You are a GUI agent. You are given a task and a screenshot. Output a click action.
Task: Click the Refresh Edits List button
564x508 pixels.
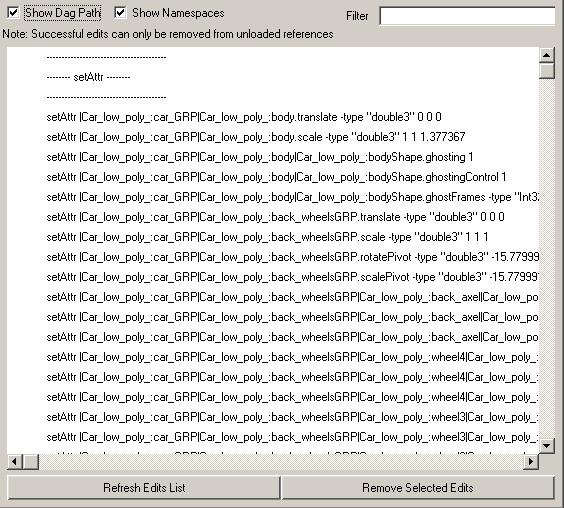[x=144, y=488]
